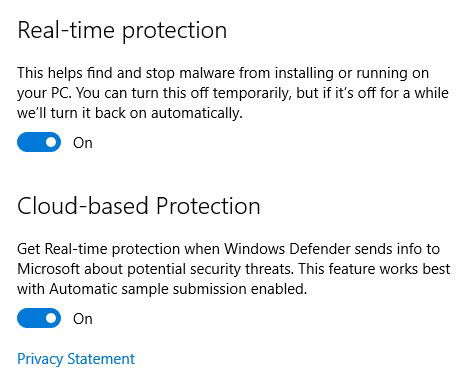The width and height of the screenshot is (462, 377).
Task: Open the Privacy Statement link
Action: click(x=76, y=359)
